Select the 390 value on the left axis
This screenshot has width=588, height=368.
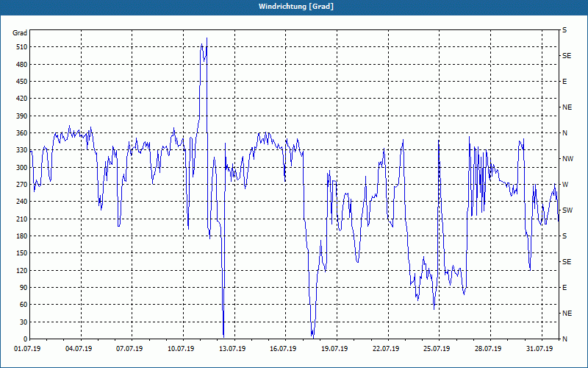22,116
